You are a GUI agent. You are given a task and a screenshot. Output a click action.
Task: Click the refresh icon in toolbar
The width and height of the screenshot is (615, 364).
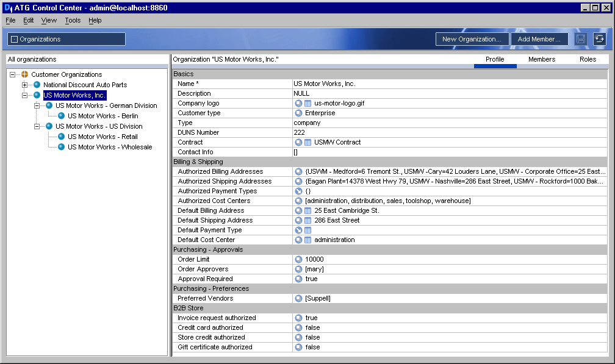599,39
